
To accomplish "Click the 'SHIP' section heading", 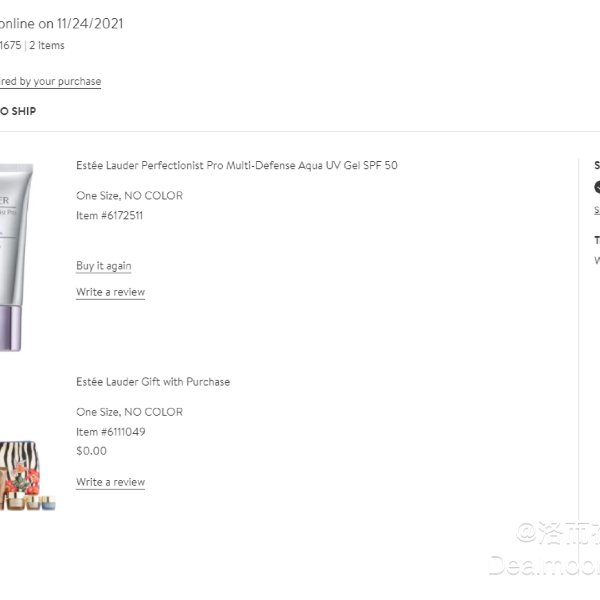I will coord(18,111).
